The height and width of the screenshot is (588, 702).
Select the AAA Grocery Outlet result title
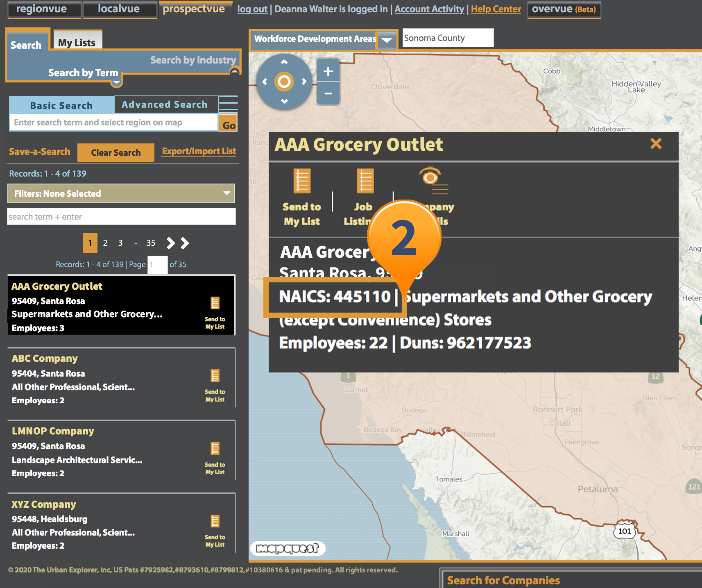tap(57, 286)
